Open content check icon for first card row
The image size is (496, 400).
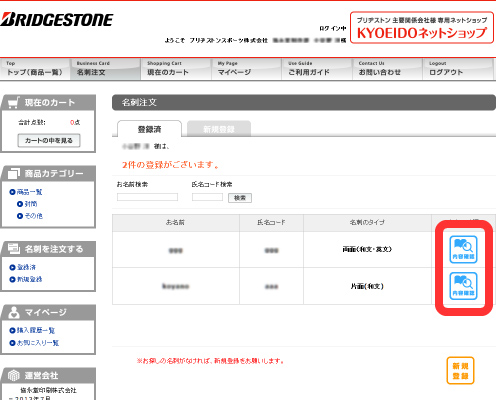(463, 249)
